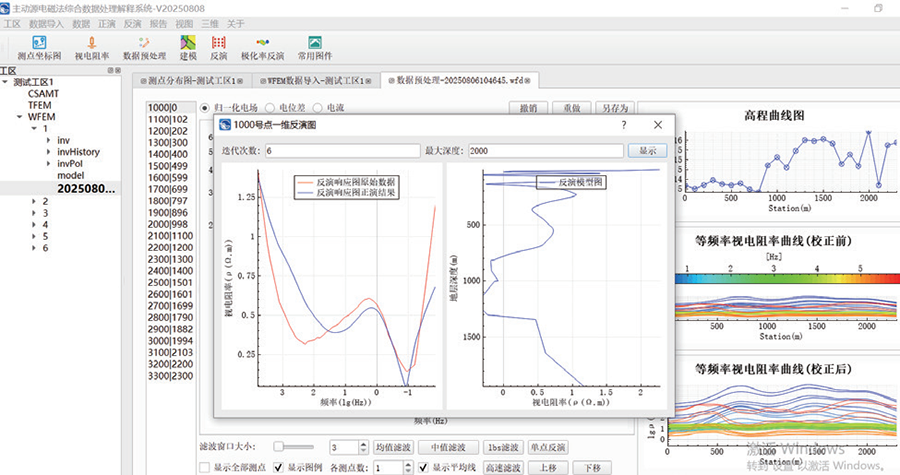Enable the 显示全部测点 checkbox
900x475 pixels.
205,467
